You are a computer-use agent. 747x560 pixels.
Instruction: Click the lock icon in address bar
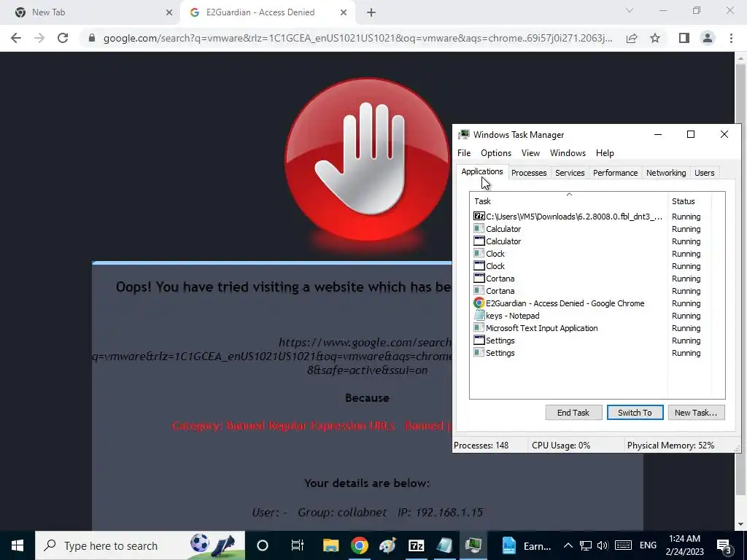(x=92, y=38)
